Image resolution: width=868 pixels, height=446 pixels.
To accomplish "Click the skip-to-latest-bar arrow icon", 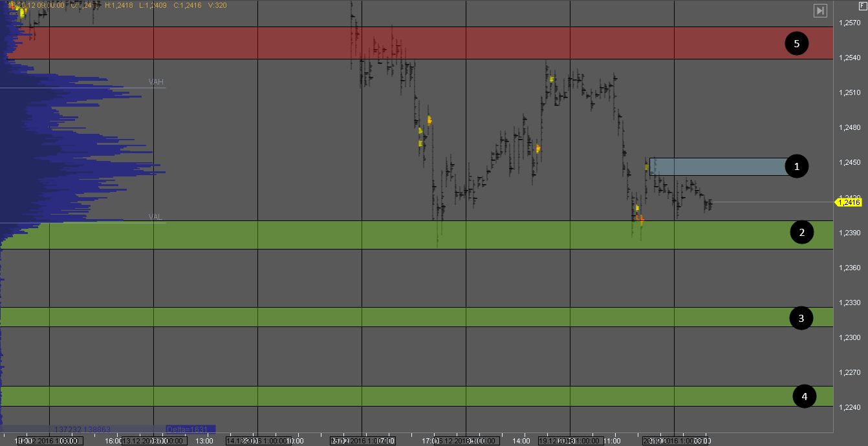I will point(820,10).
